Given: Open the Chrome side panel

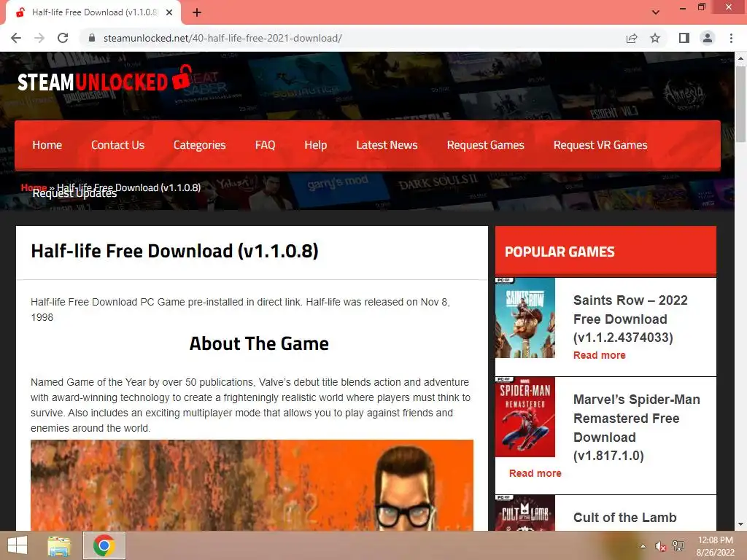Looking at the screenshot, I should tap(684, 38).
